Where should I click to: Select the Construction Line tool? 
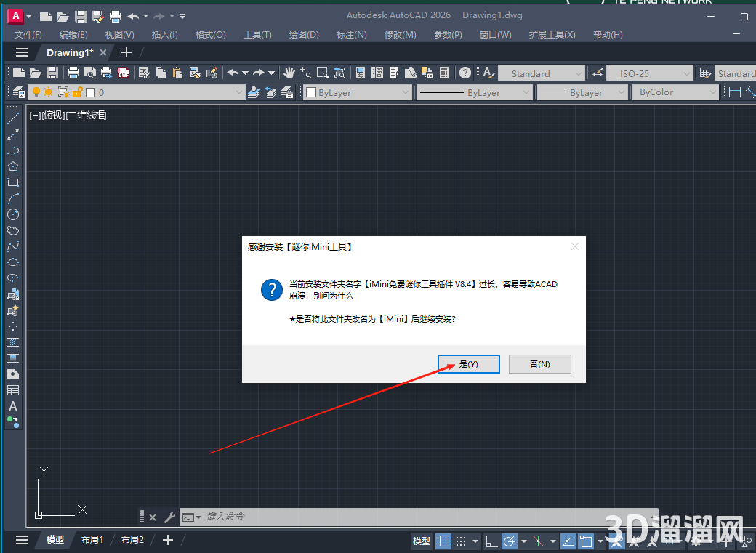point(13,134)
